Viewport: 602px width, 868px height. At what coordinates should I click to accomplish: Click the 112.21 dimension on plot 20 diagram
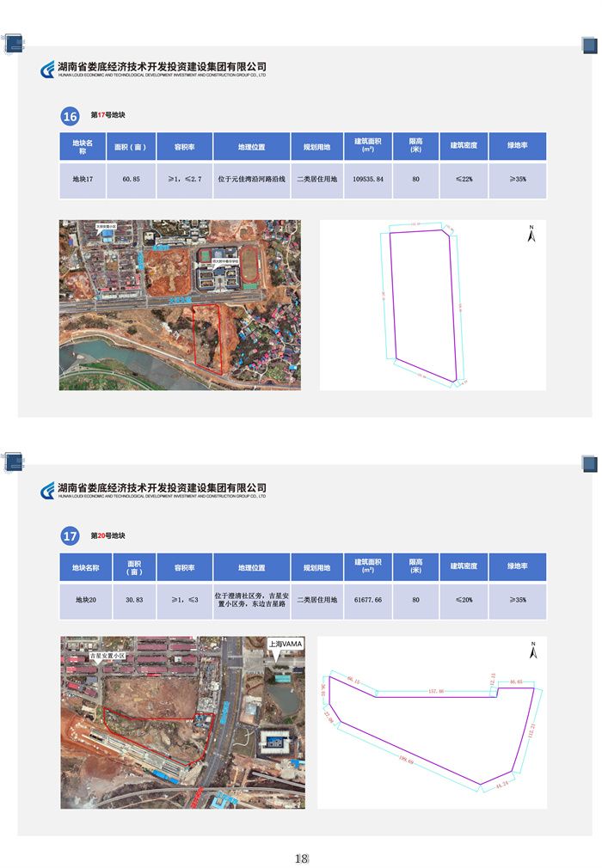click(x=531, y=730)
